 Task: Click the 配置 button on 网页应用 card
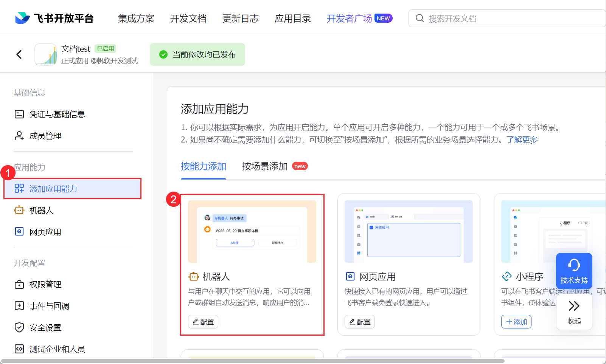point(360,322)
